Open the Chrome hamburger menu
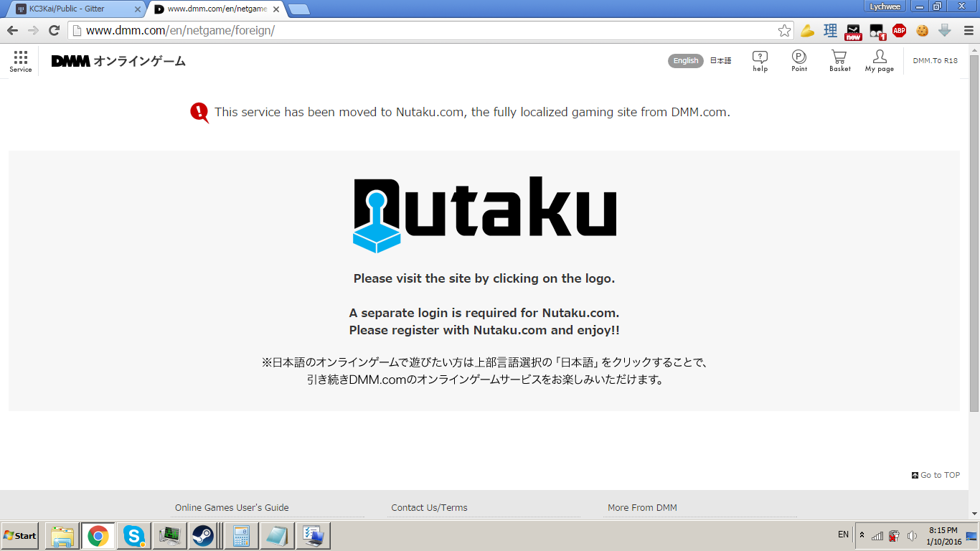Viewport: 980px width, 551px height. tap(969, 31)
